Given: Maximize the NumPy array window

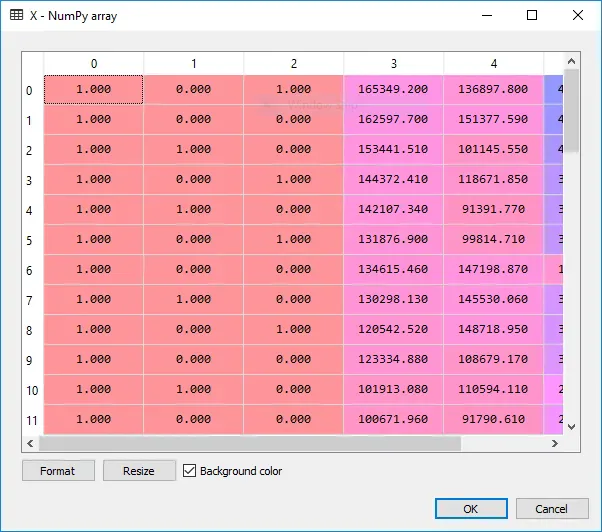Looking at the screenshot, I should coord(532,15).
